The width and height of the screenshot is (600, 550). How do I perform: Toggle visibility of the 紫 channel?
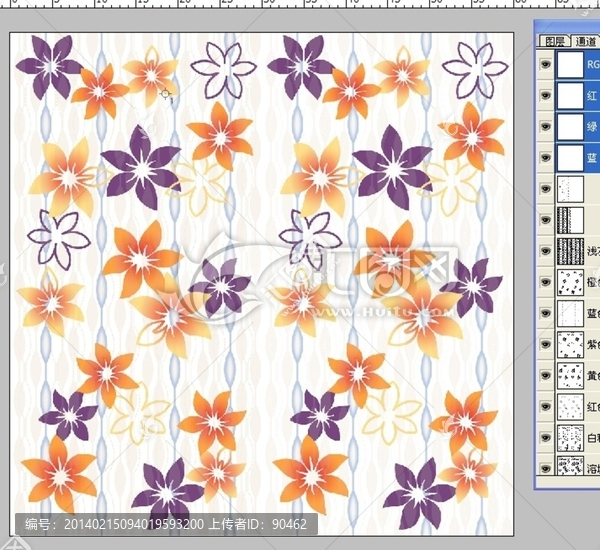coord(546,344)
